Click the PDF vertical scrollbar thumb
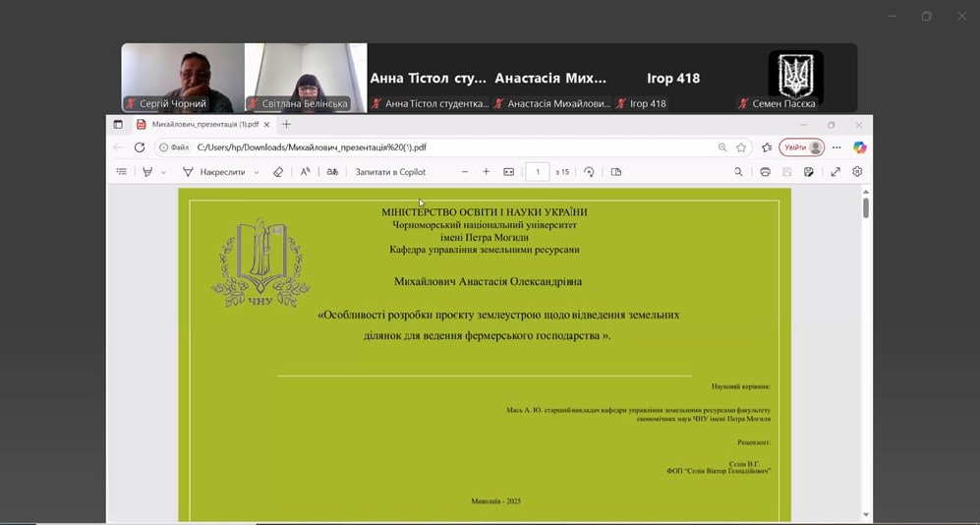 (x=866, y=207)
